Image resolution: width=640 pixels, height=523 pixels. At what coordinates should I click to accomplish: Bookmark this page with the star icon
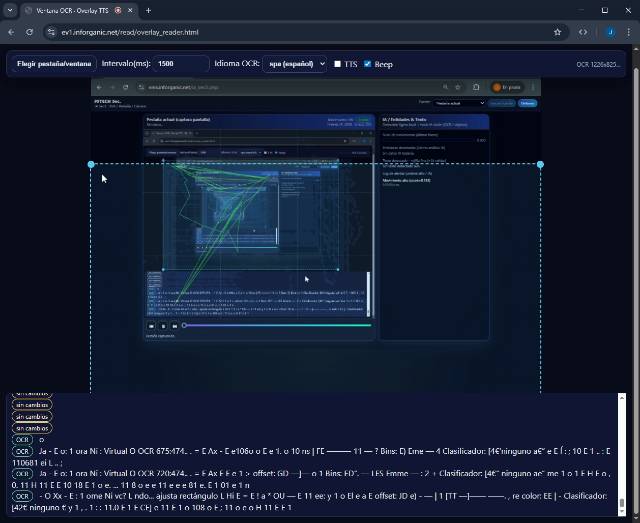click(x=557, y=32)
